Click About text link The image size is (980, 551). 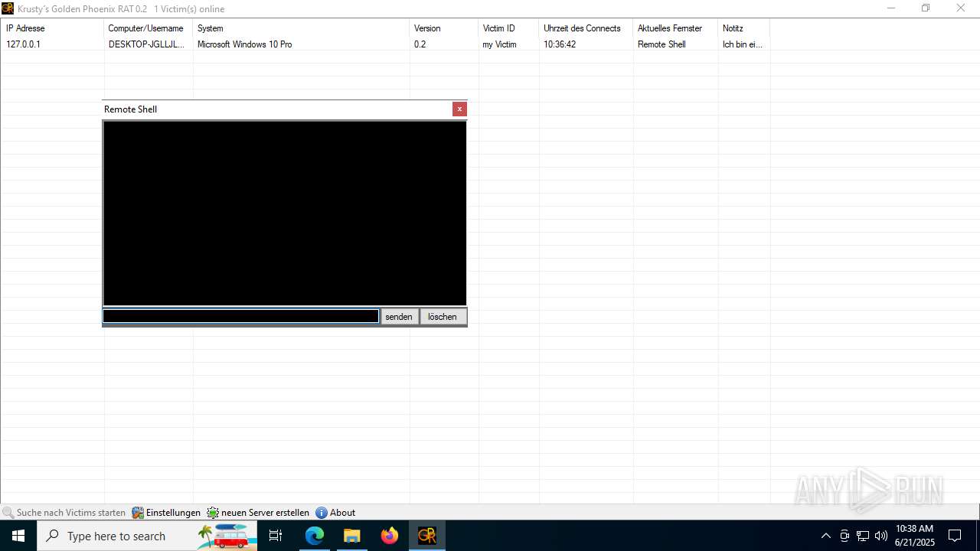click(342, 513)
